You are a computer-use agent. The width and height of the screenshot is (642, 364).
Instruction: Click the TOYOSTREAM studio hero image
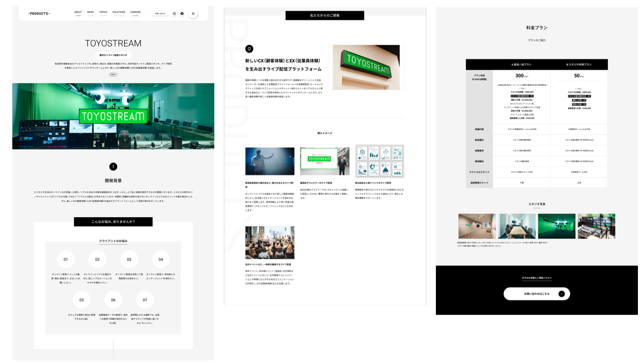pyautogui.click(x=113, y=116)
